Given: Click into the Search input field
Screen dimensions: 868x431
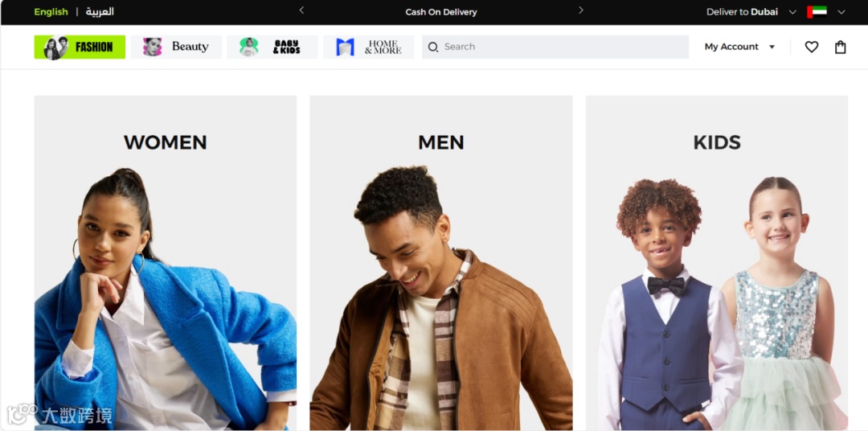Looking at the screenshot, I should tap(555, 47).
